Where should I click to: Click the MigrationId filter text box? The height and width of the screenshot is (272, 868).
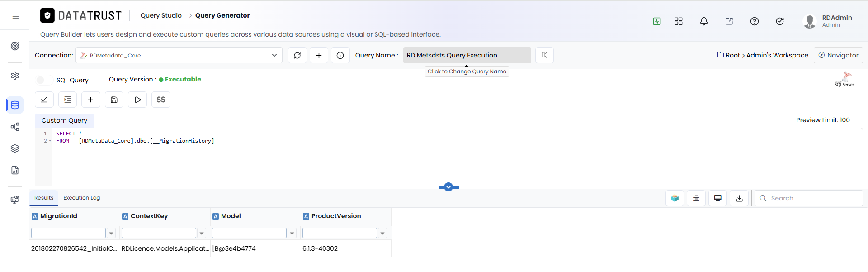coord(68,233)
